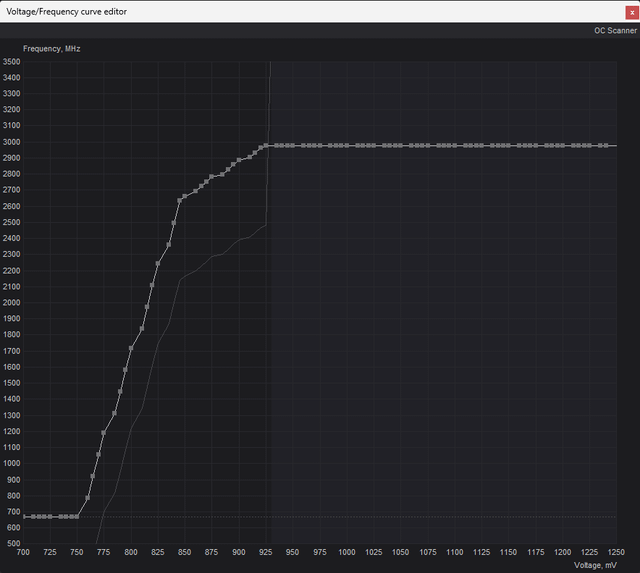This screenshot has height=573, width=640.
Task: Select the rightmost curve point at 1250 mV
Action: point(616,145)
